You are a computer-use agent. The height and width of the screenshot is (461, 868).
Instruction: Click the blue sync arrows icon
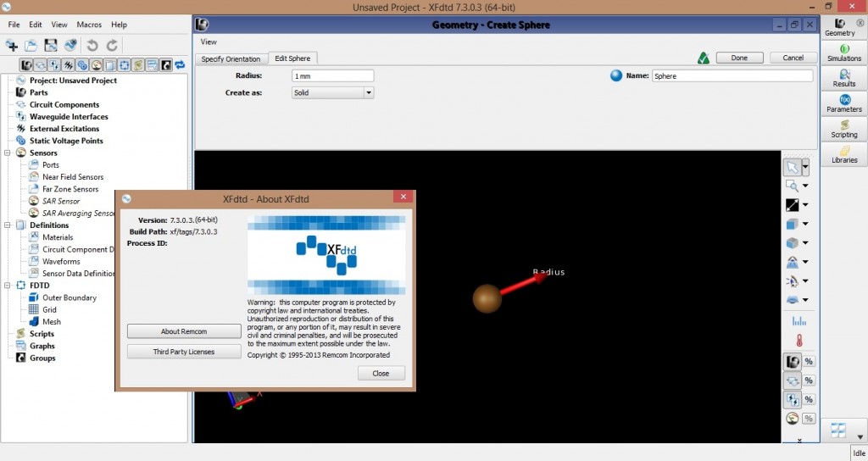[180, 65]
